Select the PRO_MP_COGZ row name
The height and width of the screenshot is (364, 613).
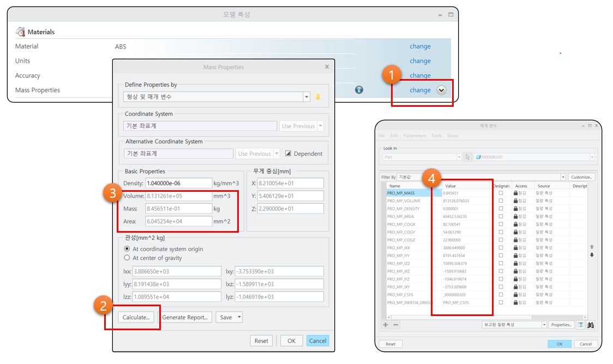pyautogui.click(x=401, y=240)
